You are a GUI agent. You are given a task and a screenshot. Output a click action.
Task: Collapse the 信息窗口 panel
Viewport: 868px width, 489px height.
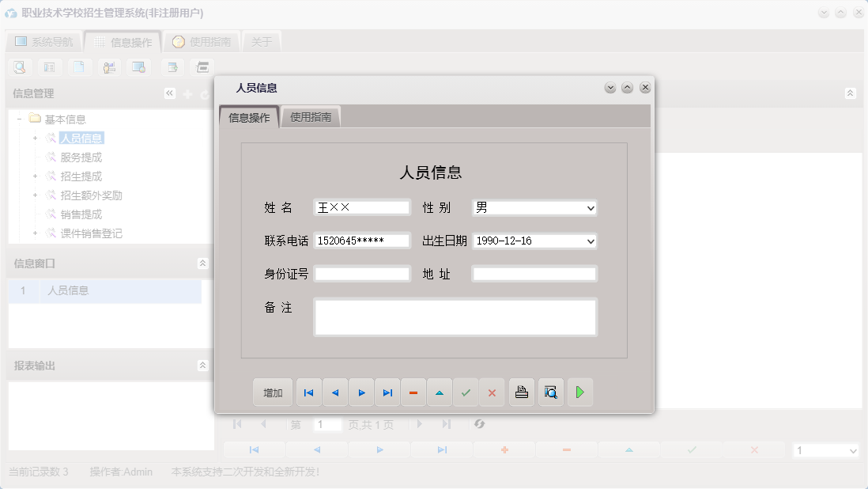tap(202, 263)
